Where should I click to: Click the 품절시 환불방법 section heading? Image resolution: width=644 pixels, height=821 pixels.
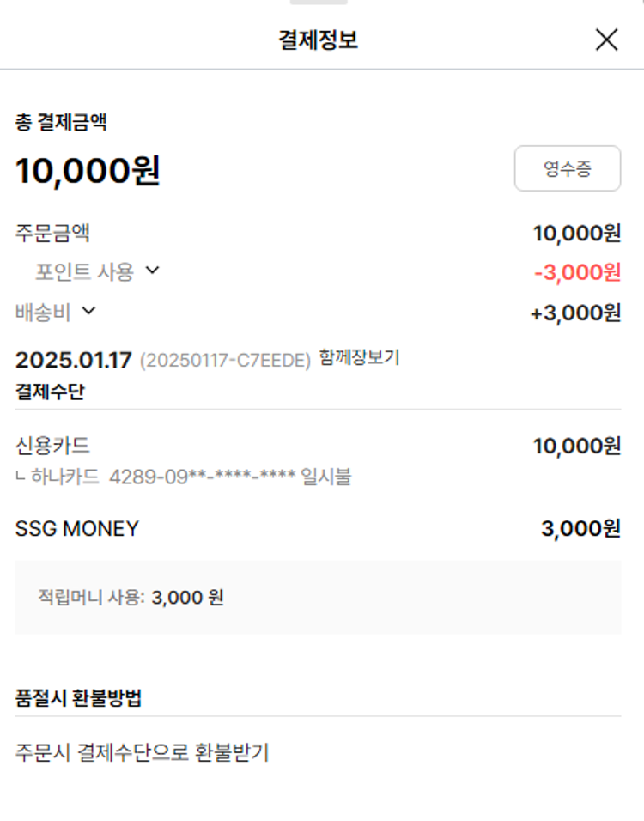point(78,697)
